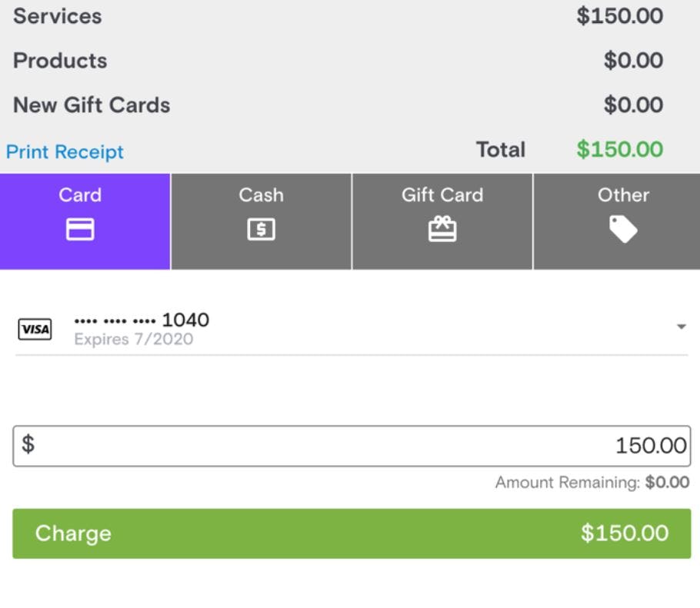The image size is (700, 608).
Task: Expand the saved card dropdown arrow
Action: [681, 327]
